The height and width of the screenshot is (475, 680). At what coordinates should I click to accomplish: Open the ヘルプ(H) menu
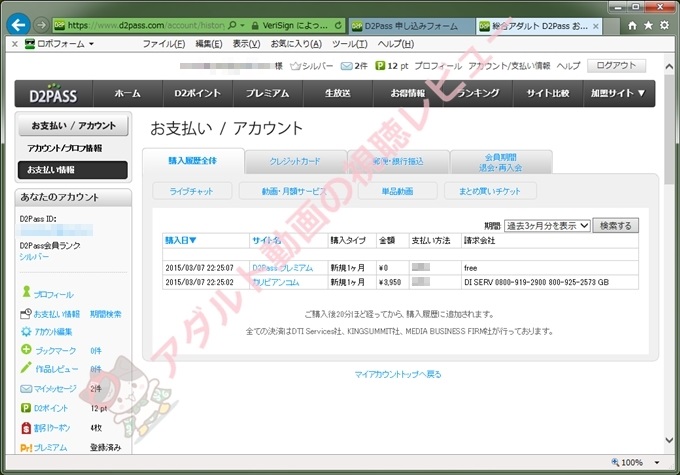(x=396, y=44)
